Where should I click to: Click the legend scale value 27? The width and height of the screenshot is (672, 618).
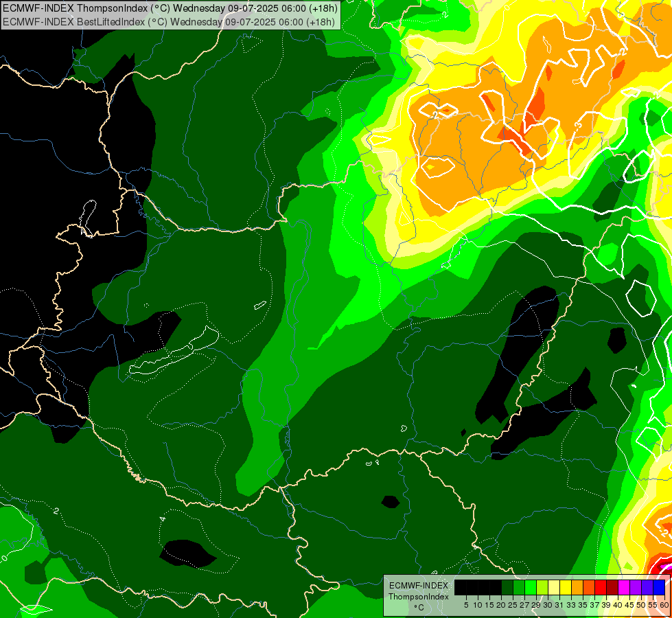point(524,605)
